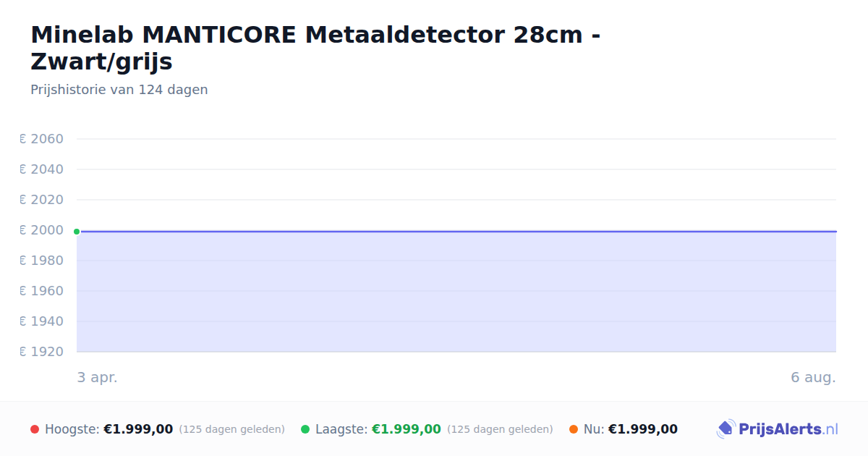Click the green data point on chart line
Screen dimensions: 868x456
pos(77,232)
